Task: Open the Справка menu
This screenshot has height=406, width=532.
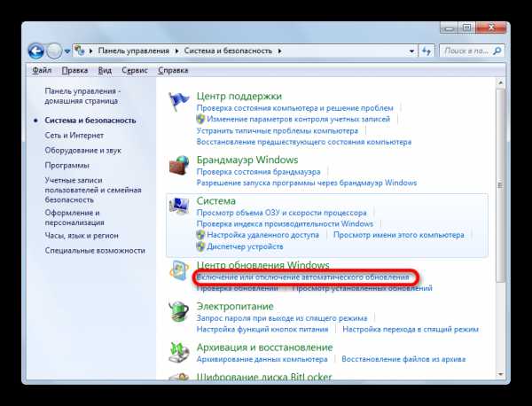Action: click(x=173, y=70)
